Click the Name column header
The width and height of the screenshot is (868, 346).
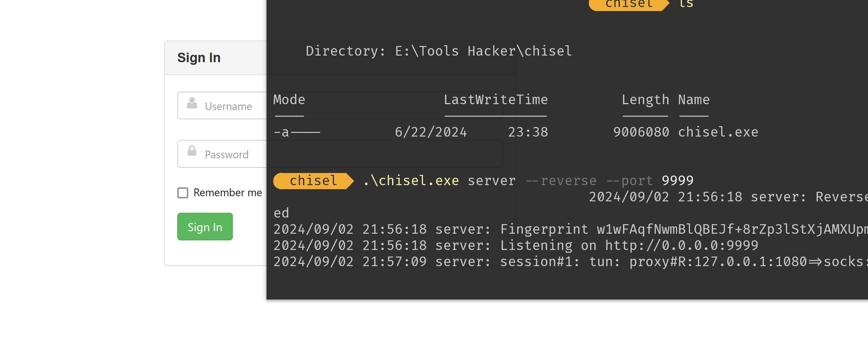[694, 100]
